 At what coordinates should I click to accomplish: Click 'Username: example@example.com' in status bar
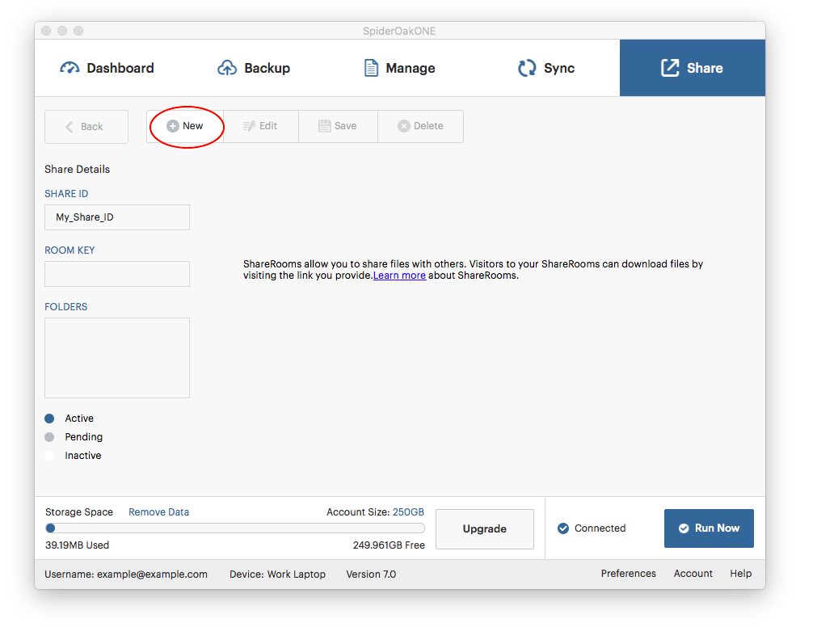point(126,575)
